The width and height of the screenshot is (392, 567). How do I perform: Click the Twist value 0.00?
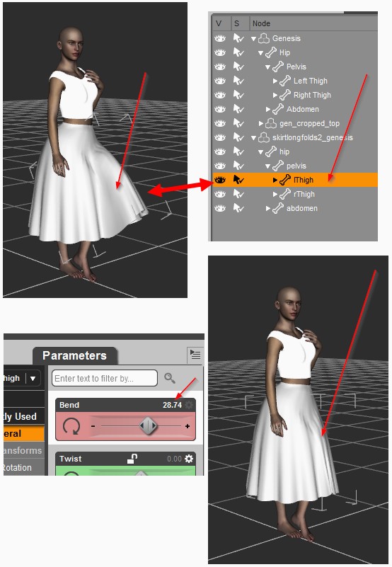coord(174,459)
